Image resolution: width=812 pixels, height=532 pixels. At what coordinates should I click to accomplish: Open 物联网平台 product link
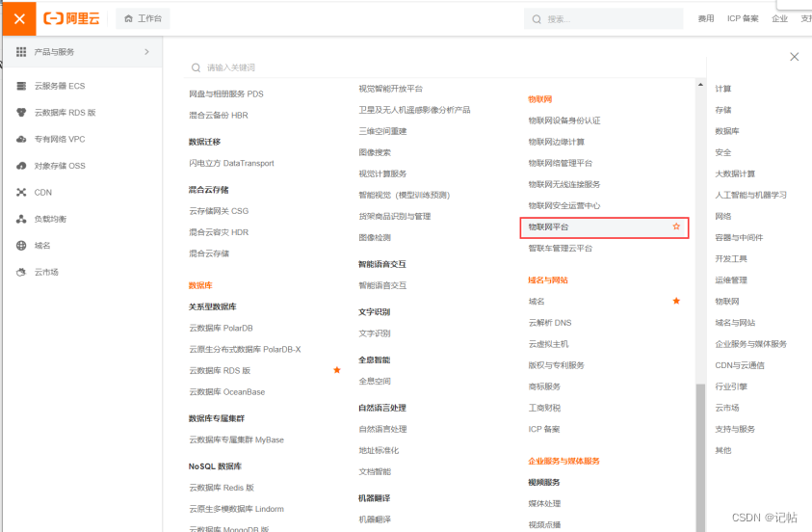coord(548,226)
